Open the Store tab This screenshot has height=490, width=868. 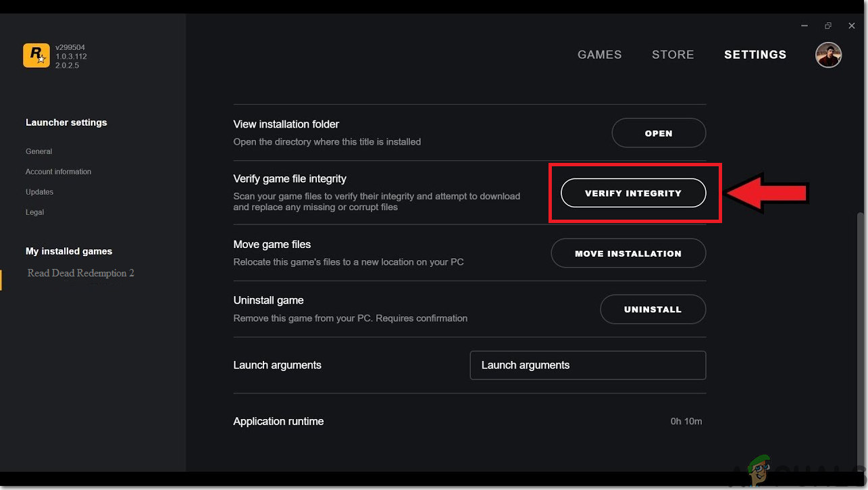673,55
